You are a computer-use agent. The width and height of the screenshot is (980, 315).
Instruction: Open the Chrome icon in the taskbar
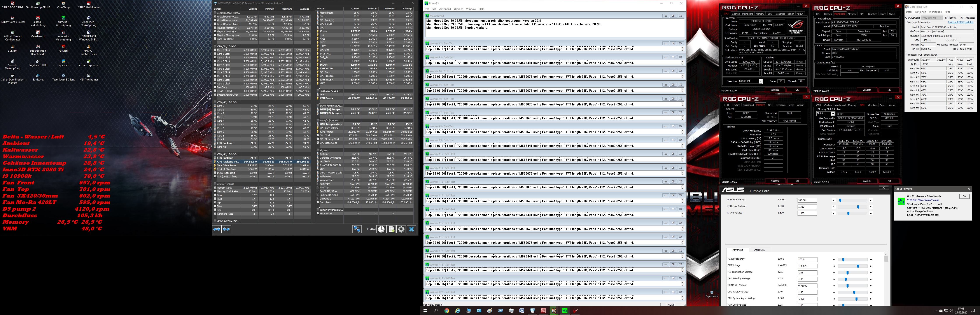click(447, 310)
